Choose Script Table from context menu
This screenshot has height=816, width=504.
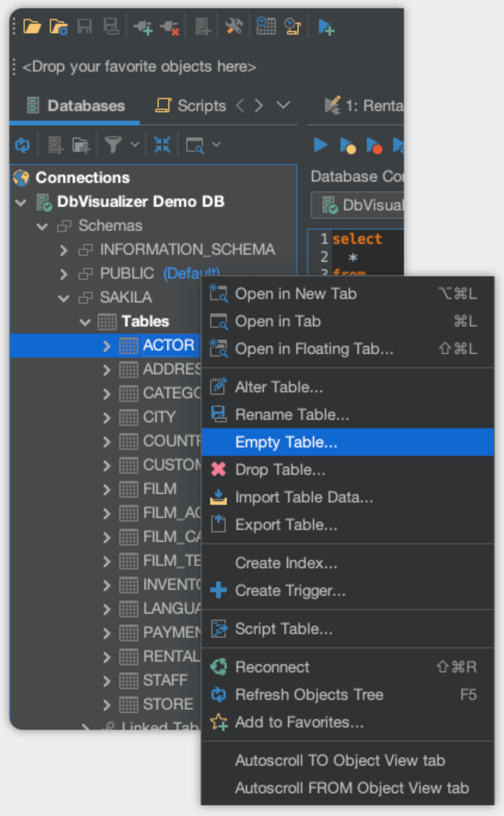click(347, 629)
